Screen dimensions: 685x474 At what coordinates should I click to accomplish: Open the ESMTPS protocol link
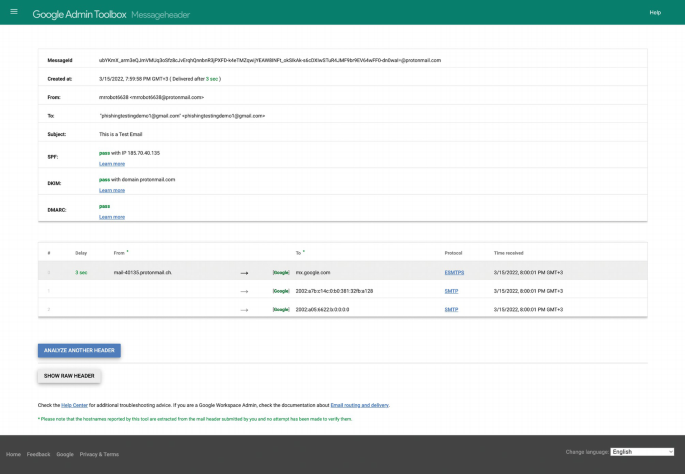click(455, 272)
